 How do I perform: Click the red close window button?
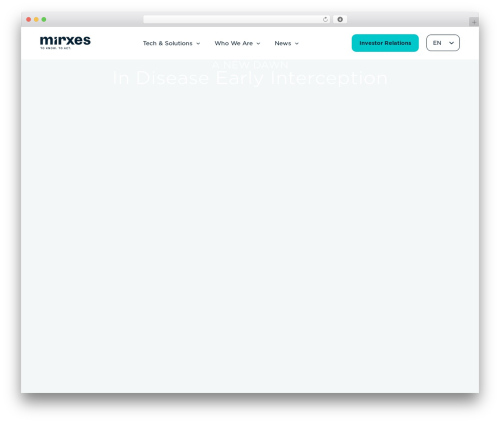point(29,19)
